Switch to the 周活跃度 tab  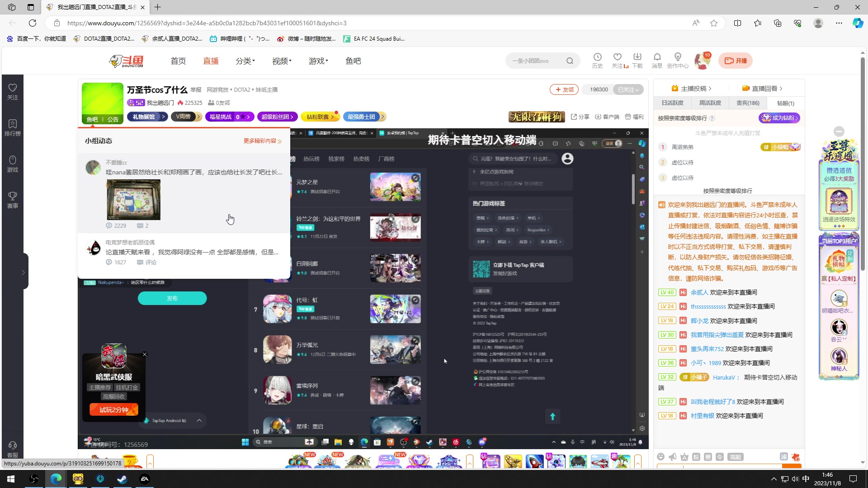[x=710, y=103]
